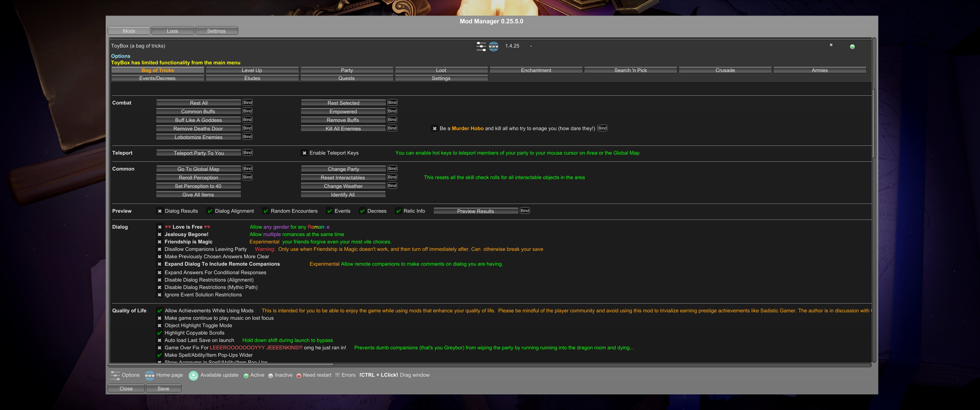Screen dimensions: 980x410
Task: Click the Save button
Action: [x=163, y=388]
